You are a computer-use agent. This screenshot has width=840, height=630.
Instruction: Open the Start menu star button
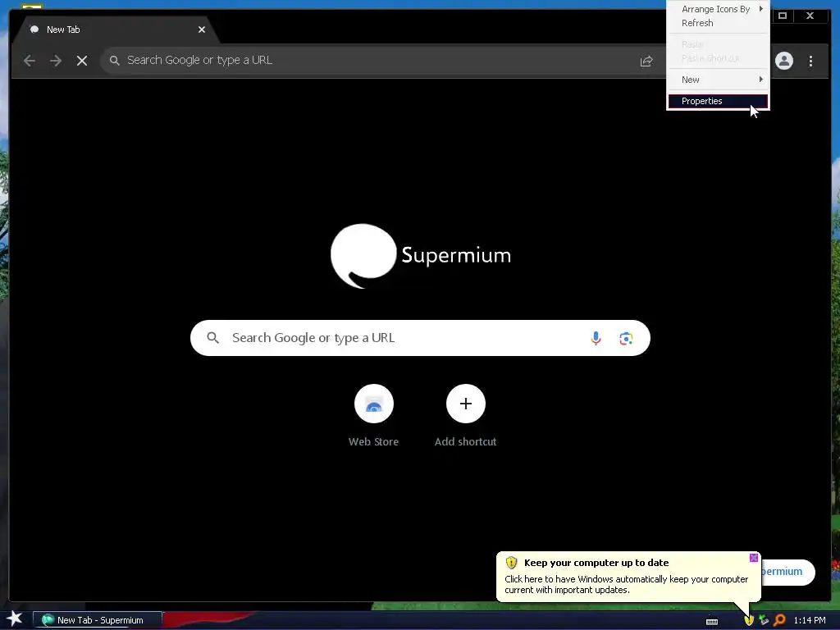coord(14,619)
